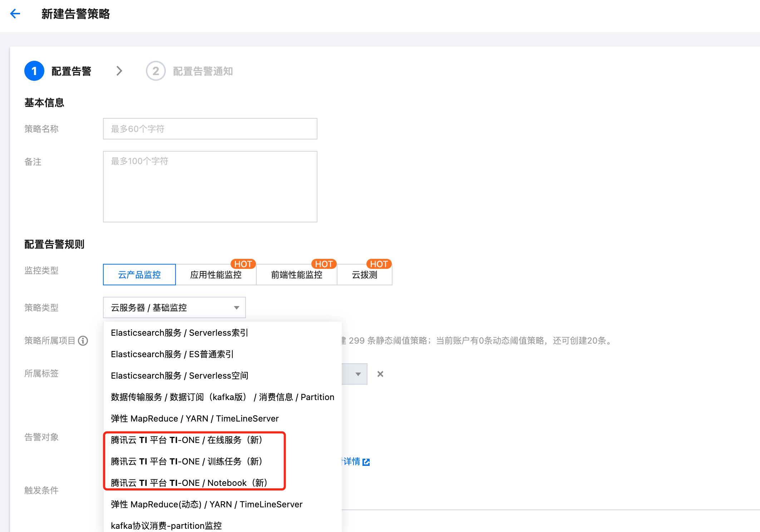This screenshot has width=760, height=532.
Task: Click the step 2 circle icon
Action: (x=156, y=71)
